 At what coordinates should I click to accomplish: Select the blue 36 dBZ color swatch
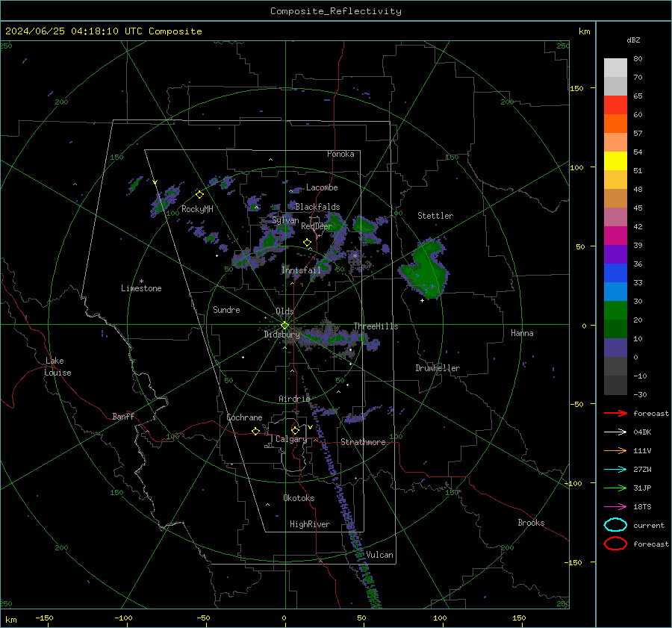coord(615,273)
